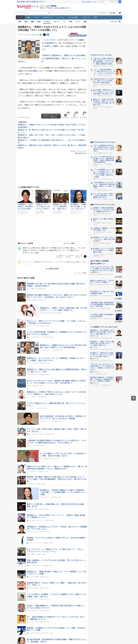Open article 島田麻央、公式練習でトリプルアクセル
Viewport: 138px width, 644px height.
[x=56, y=629]
